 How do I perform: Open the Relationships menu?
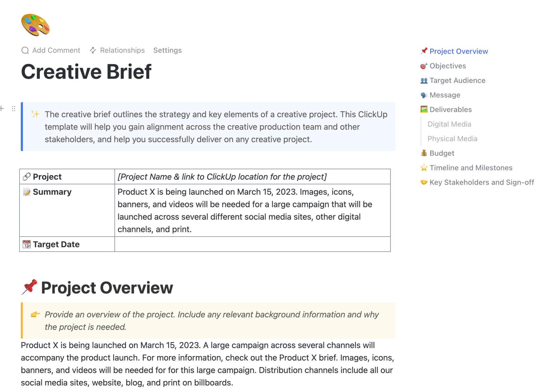coord(122,50)
